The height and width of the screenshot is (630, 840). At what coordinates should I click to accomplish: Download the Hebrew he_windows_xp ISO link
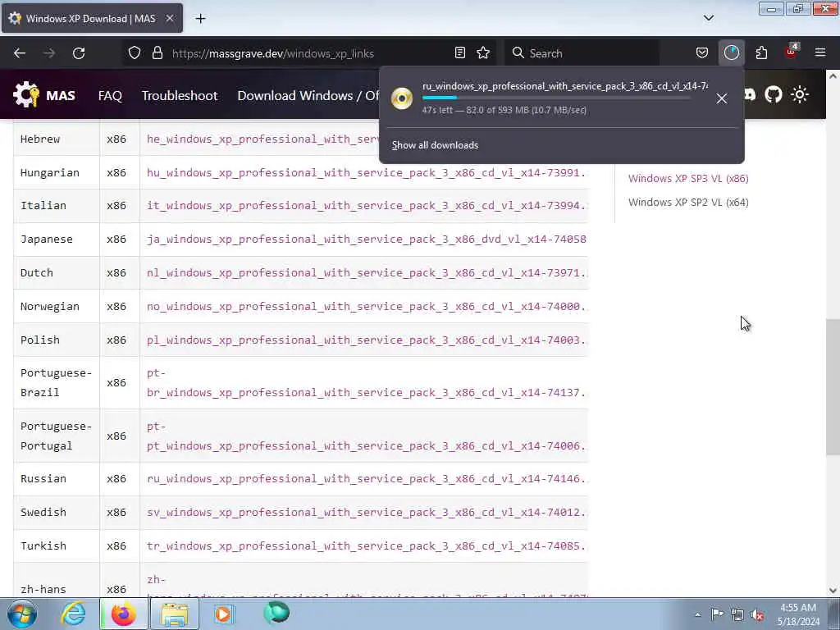coord(262,139)
